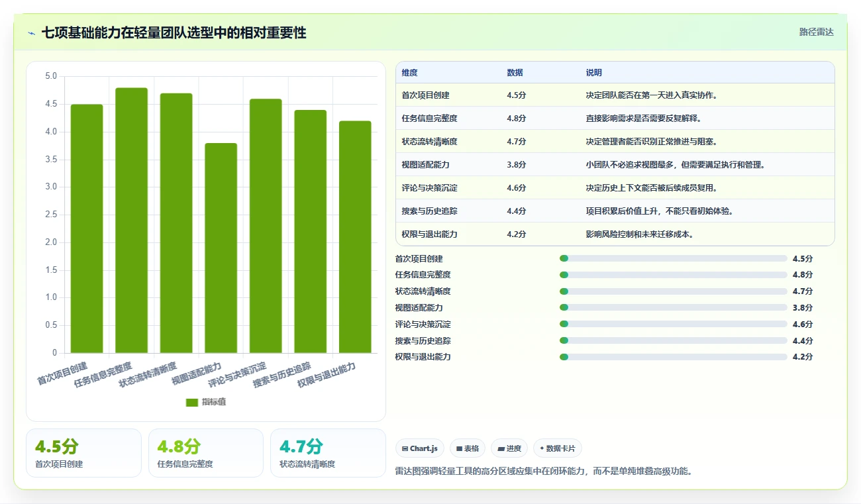Click the footer note starting with 雷达图强调
This screenshot has width=861, height=504.
pyautogui.click(x=544, y=472)
